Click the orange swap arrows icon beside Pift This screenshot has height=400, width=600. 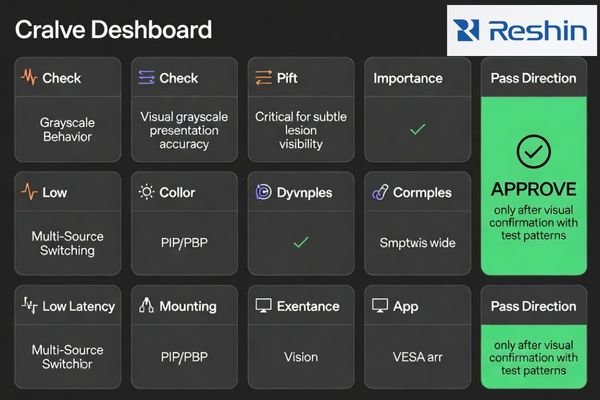tap(264, 78)
